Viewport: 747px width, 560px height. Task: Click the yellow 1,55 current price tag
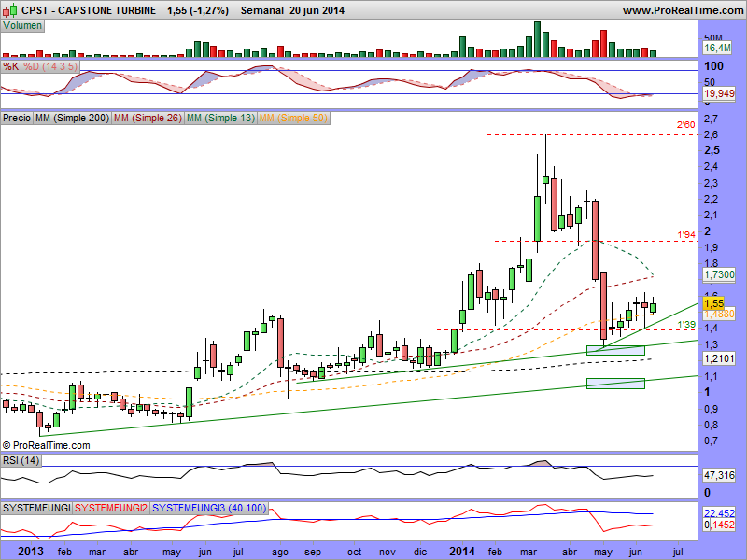pyautogui.click(x=713, y=303)
